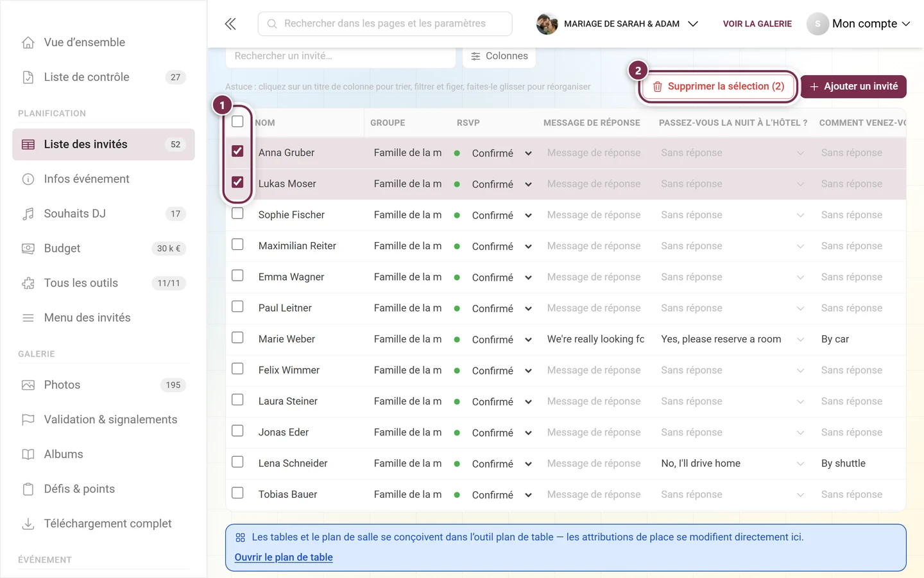924x578 pixels.
Task: Open the Mariage de Sarah & Adam dropdown
Action: pyautogui.click(x=617, y=24)
